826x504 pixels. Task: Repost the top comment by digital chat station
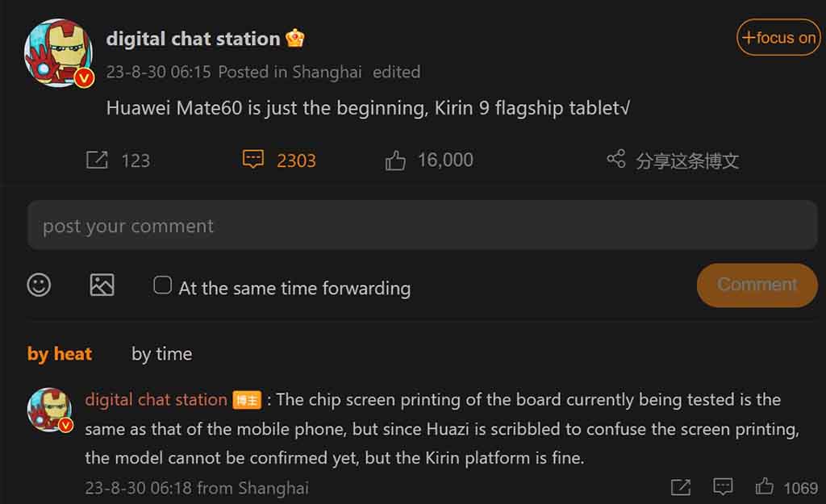(681, 487)
